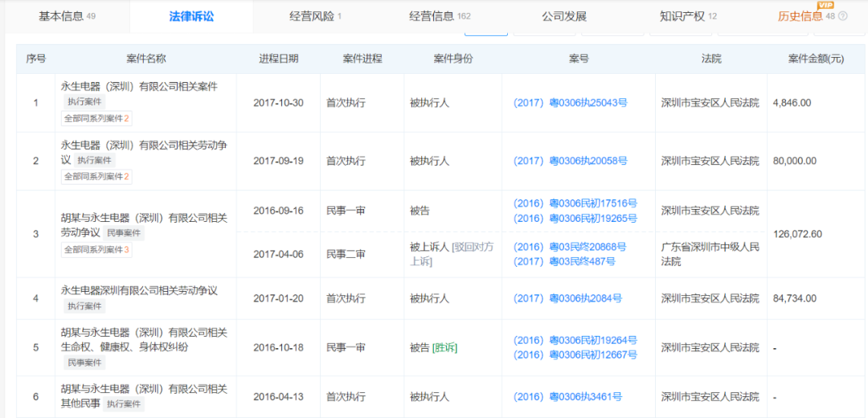Expand 全部同系列案件 in row 1

pyautogui.click(x=95, y=118)
